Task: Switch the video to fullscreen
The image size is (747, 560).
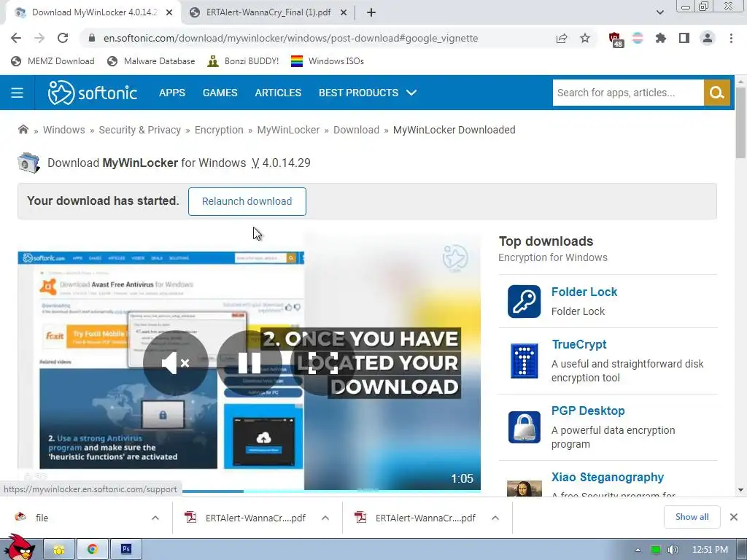Action: pyautogui.click(x=323, y=363)
